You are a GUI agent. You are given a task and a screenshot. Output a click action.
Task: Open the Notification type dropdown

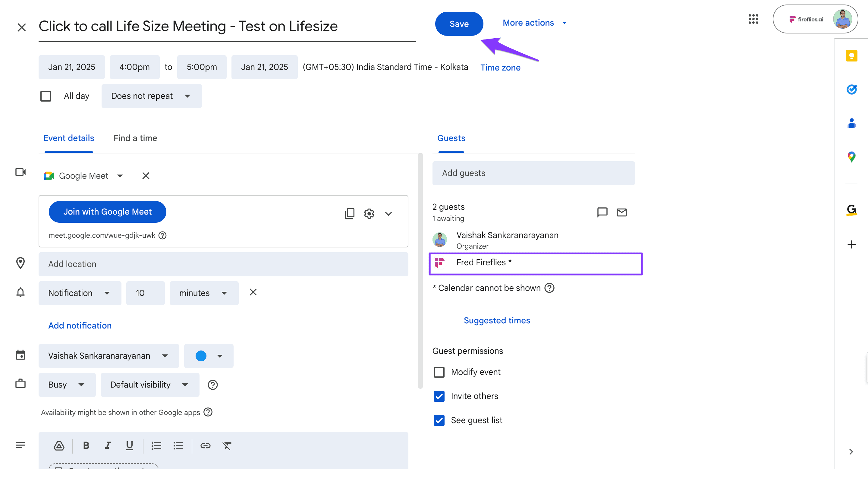[x=80, y=293]
